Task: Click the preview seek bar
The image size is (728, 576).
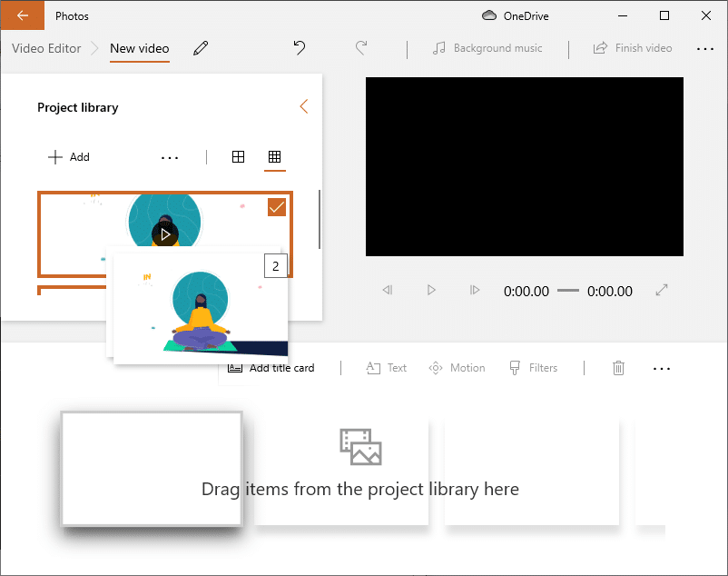Action: coord(568,291)
